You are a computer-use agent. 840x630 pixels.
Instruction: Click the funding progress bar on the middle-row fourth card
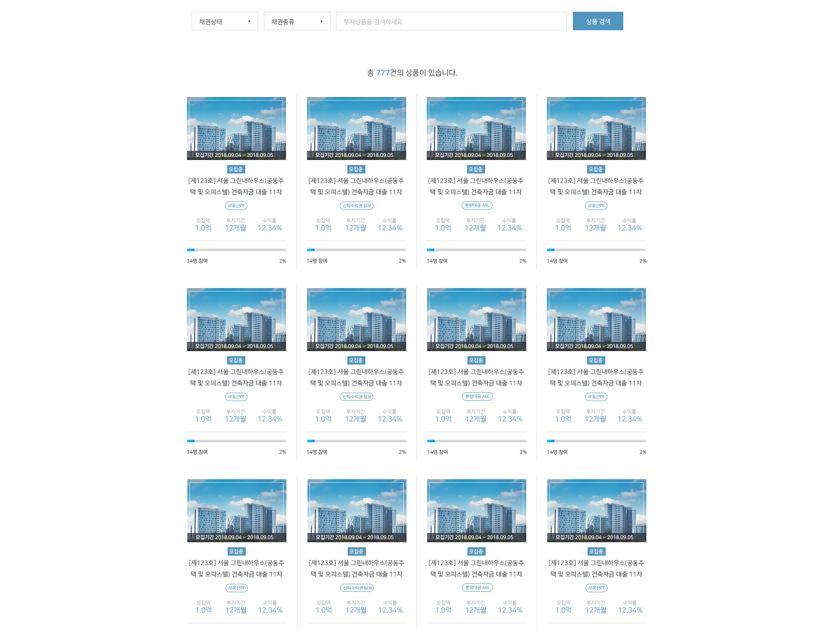pos(596,441)
